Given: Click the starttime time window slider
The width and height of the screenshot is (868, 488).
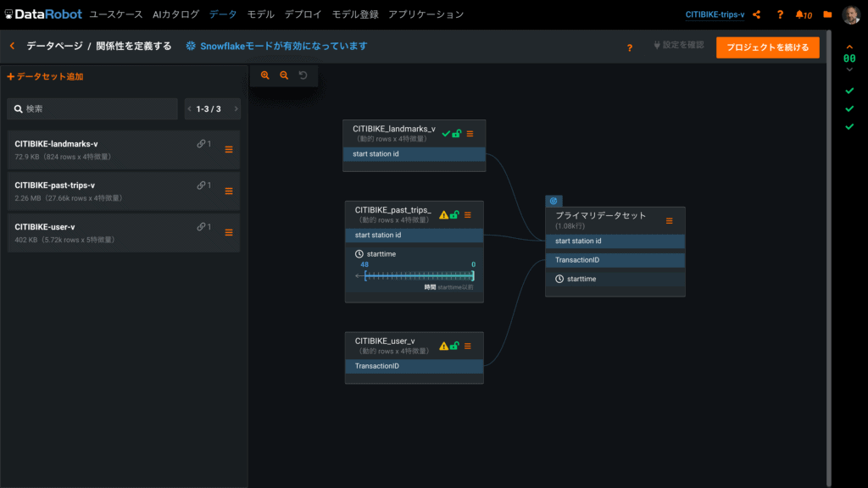Looking at the screenshot, I should coord(419,275).
